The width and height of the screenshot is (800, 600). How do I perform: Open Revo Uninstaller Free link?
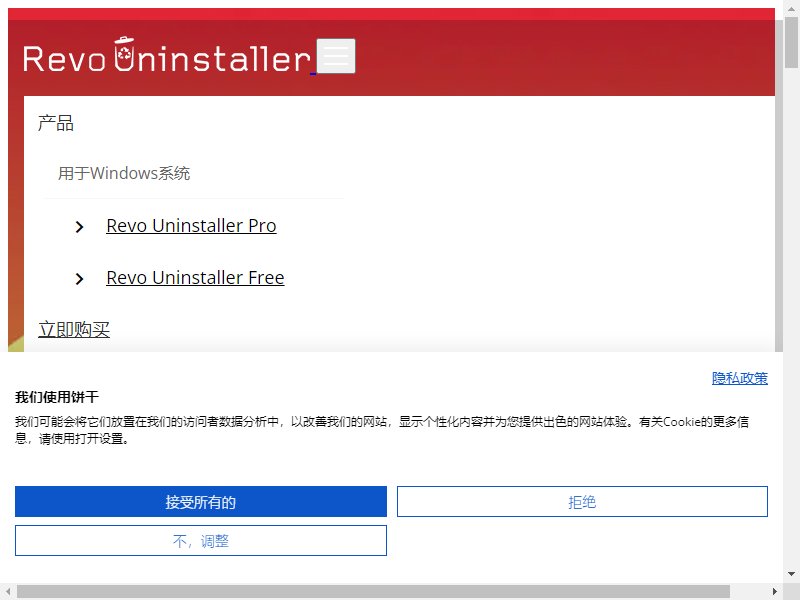pos(195,278)
